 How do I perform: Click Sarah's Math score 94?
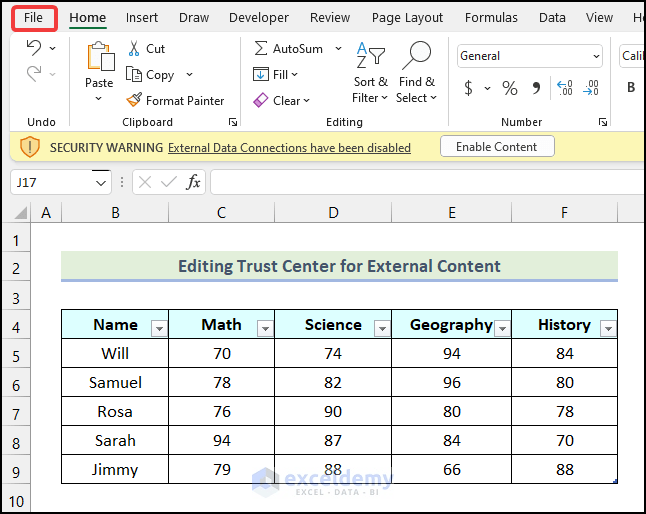point(222,440)
